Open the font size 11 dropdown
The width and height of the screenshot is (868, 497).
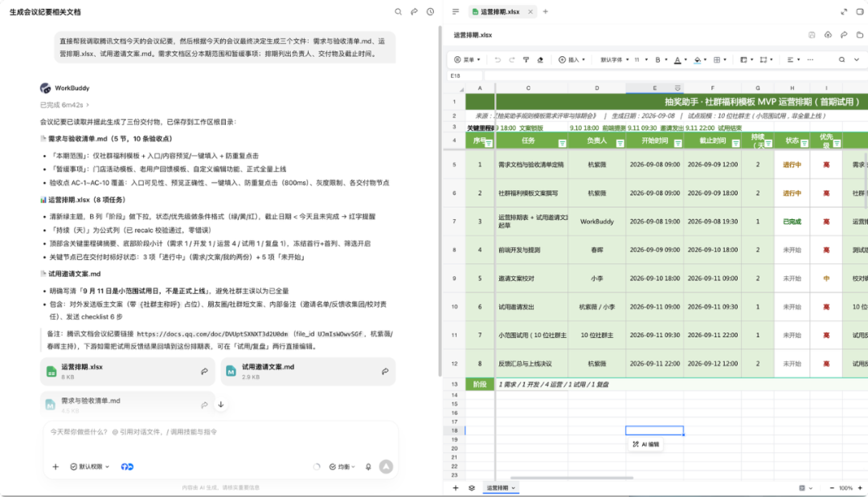(x=641, y=59)
